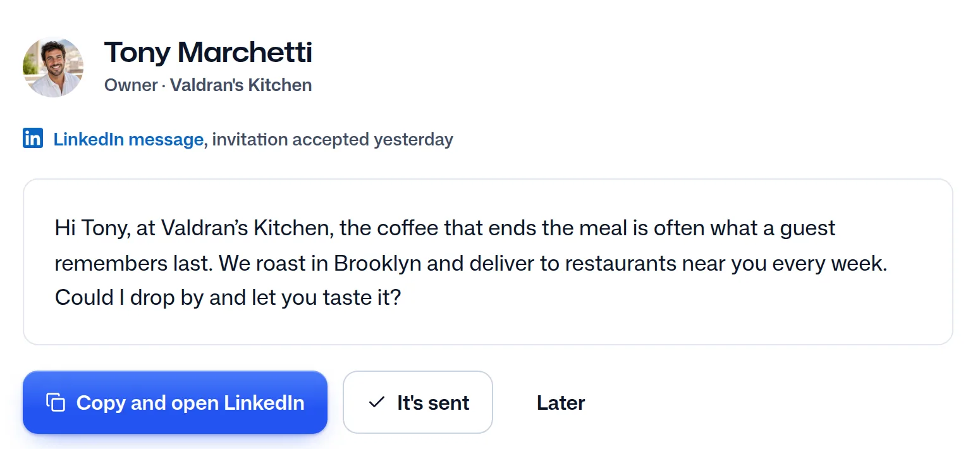Click the checkmark icon beside It's sent

[376, 402]
